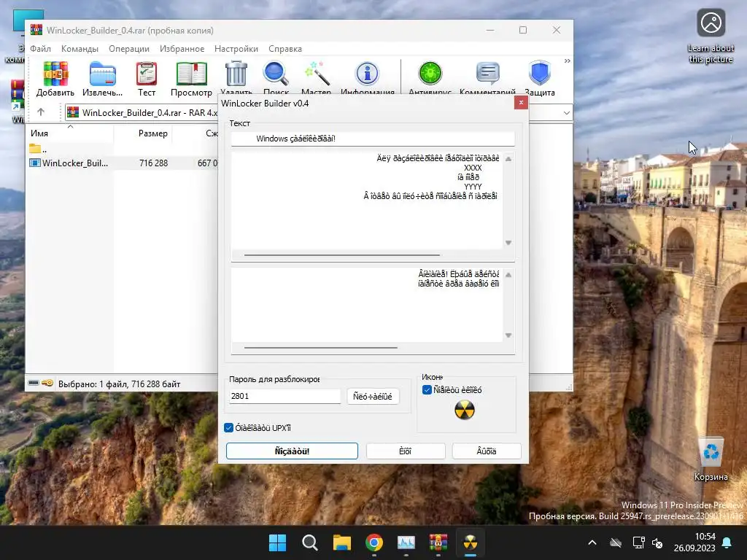Go up one folder in WinRAR

coord(41,112)
